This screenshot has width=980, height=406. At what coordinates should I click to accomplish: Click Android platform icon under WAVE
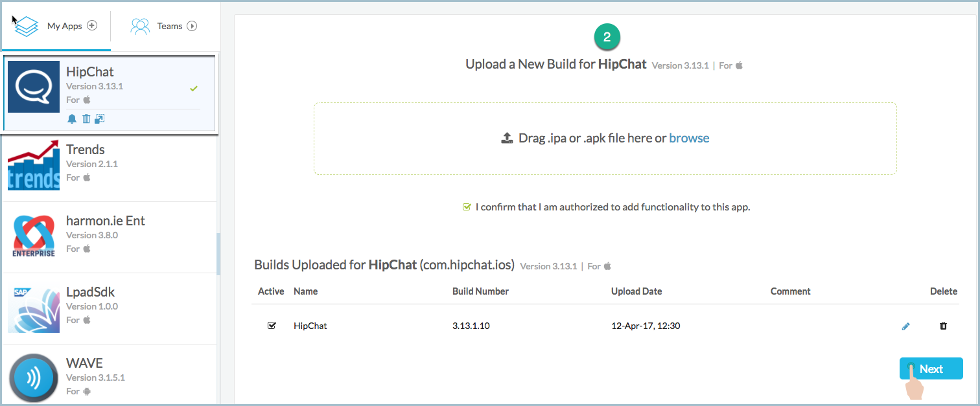point(87,392)
